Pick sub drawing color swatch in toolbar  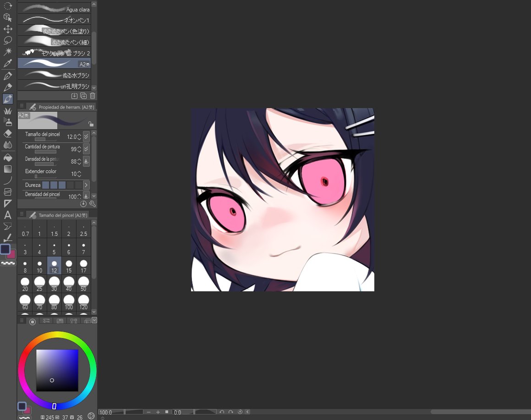coord(11,255)
